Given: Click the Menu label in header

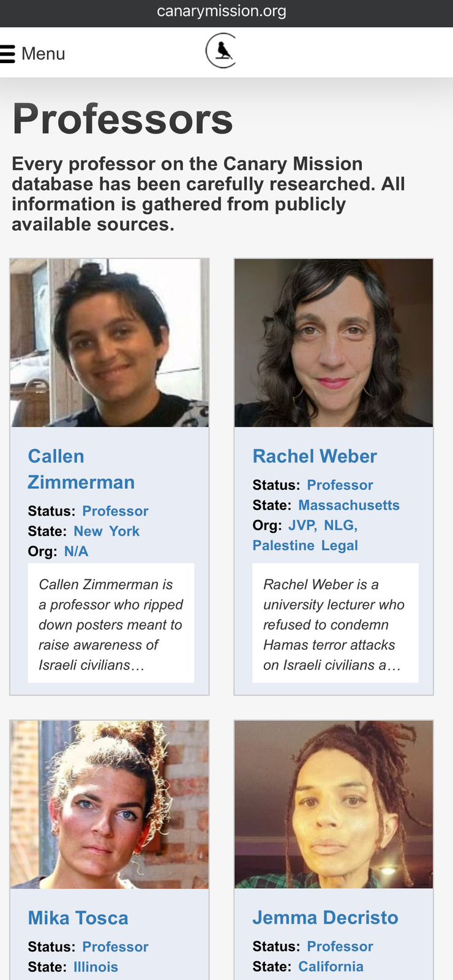Looking at the screenshot, I should click(43, 54).
